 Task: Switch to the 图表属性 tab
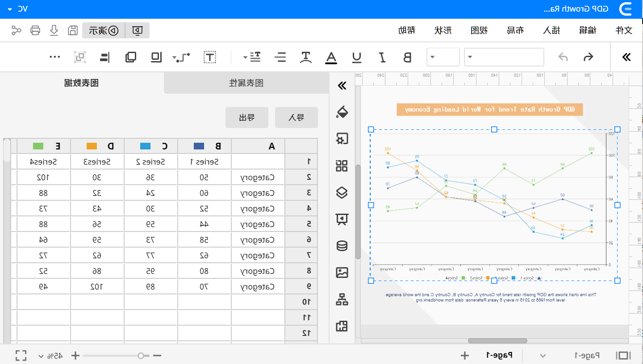tap(246, 83)
